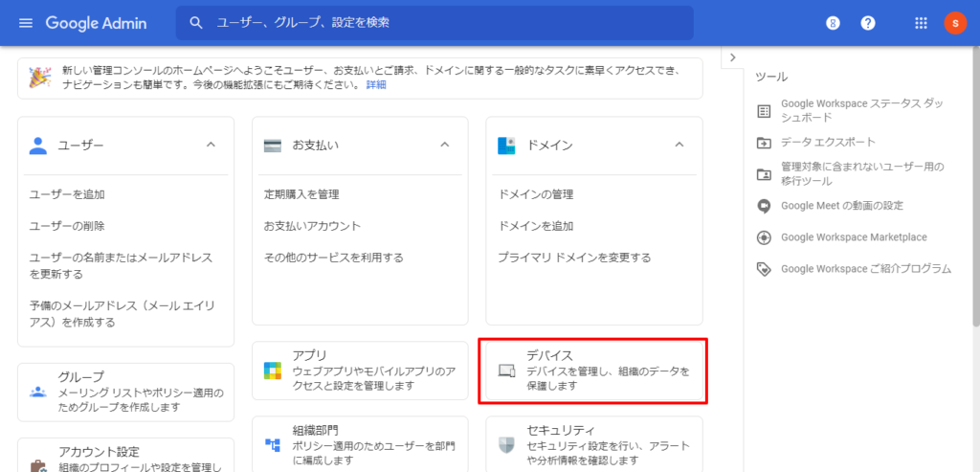The image size is (980, 472).
Task: Collapse the ドメイン card
Action: click(679, 145)
